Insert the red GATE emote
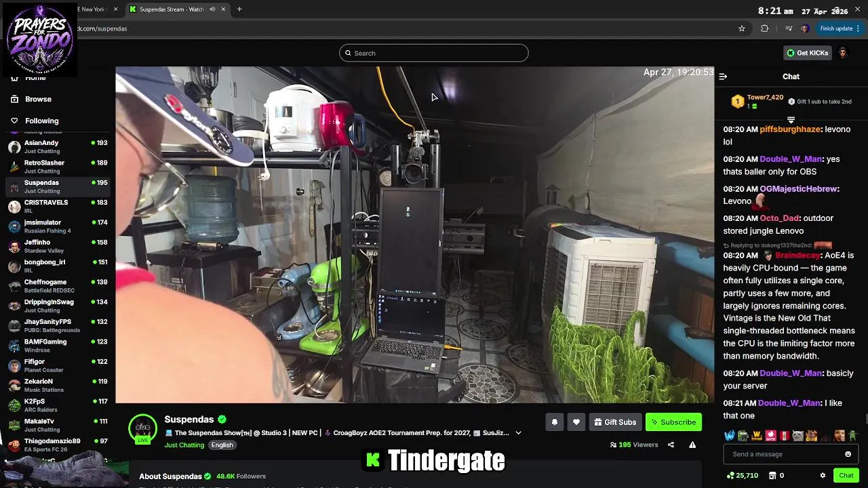This screenshot has height=488, width=868. click(770, 436)
